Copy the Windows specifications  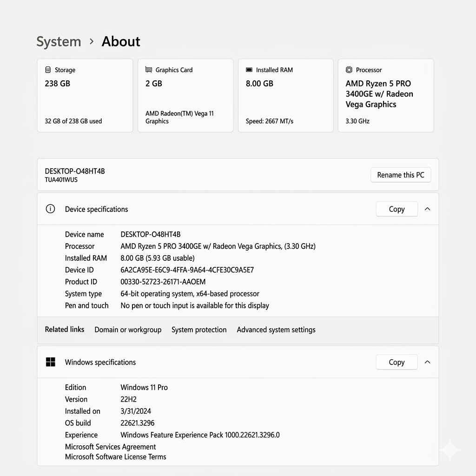(x=397, y=362)
